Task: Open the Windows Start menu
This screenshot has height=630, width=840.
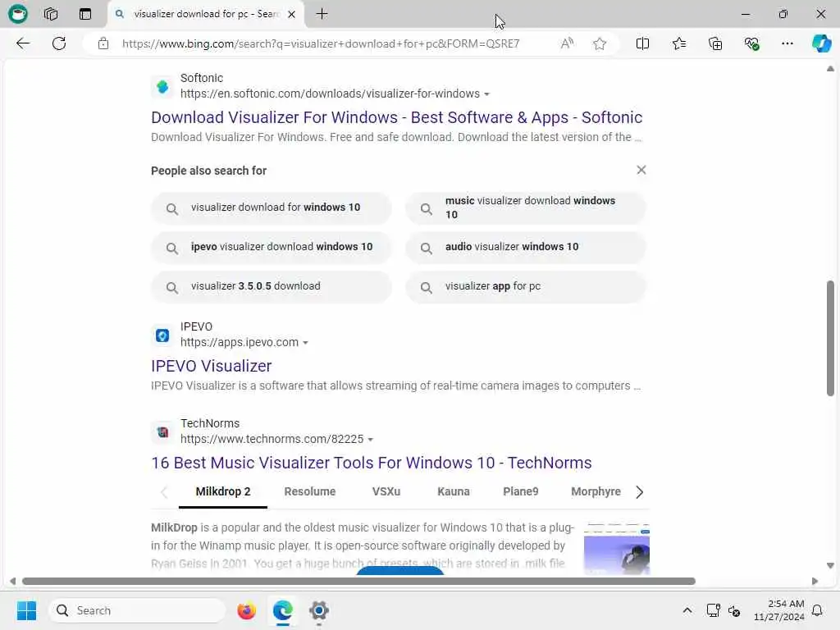Action: [x=26, y=610]
